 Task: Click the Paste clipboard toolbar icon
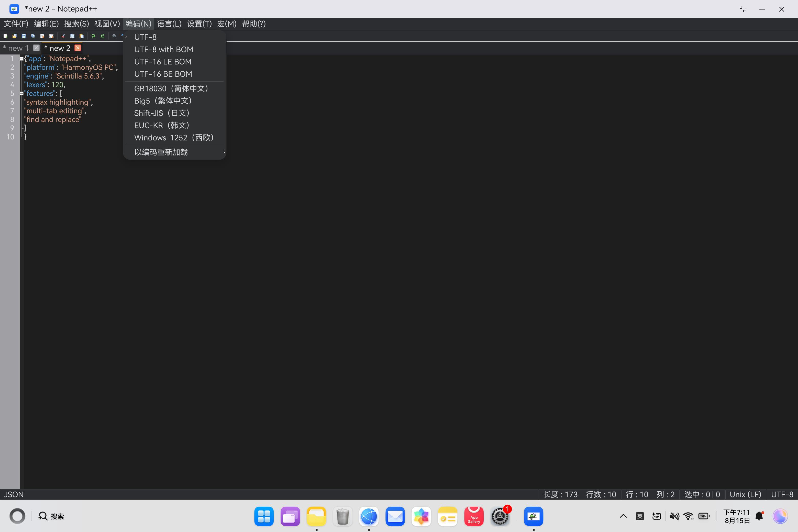click(81, 36)
